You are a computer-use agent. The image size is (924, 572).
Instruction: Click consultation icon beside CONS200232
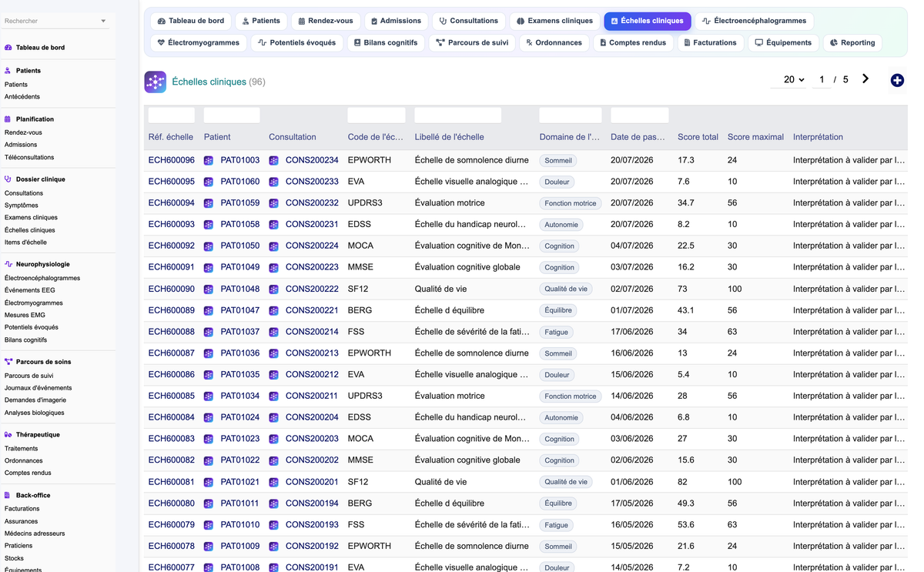click(273, 203)
